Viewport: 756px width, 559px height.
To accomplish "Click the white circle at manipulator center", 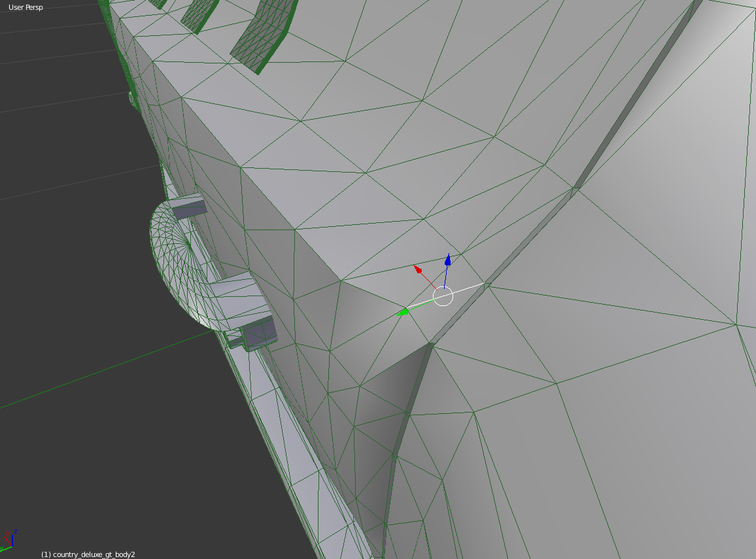I will [443, 296].
